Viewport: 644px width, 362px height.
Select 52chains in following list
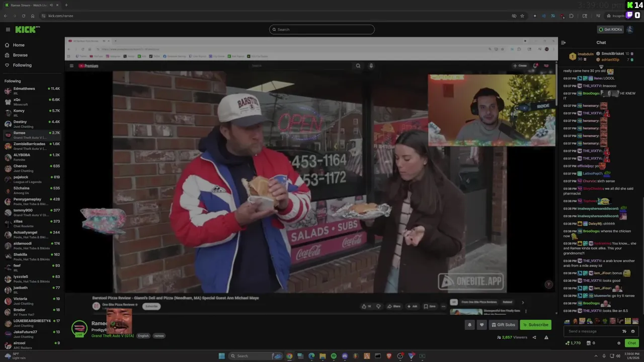32,190
